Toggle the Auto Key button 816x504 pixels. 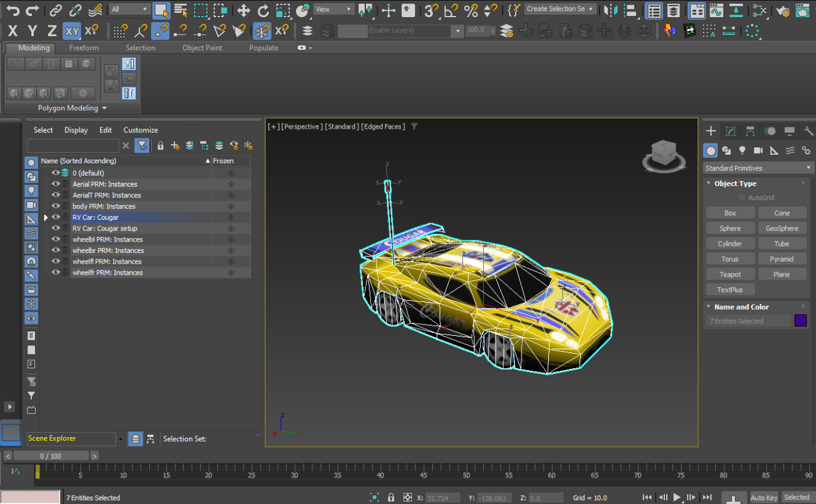click(764, 498)
